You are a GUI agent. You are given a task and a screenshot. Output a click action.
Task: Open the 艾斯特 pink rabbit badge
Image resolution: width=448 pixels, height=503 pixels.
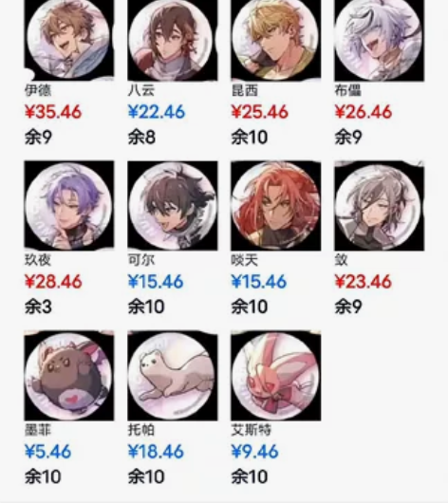pyautogui.click(x=275, y=376)
